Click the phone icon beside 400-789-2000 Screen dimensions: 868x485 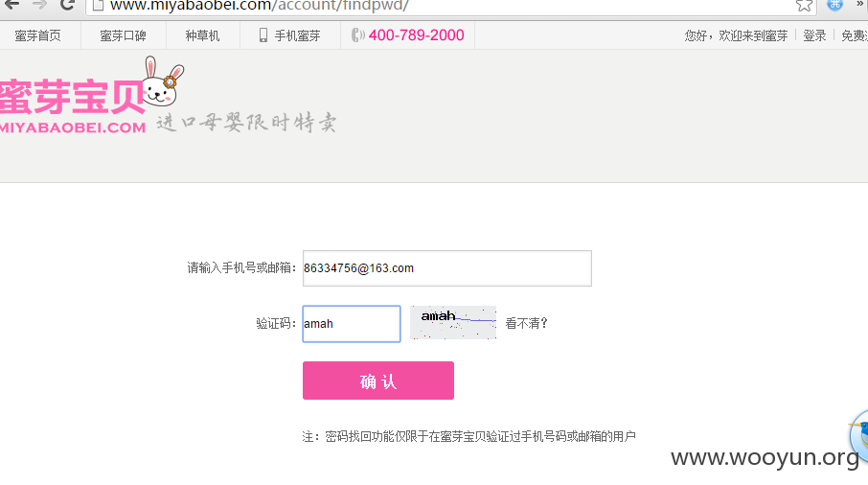click(357, 35)
